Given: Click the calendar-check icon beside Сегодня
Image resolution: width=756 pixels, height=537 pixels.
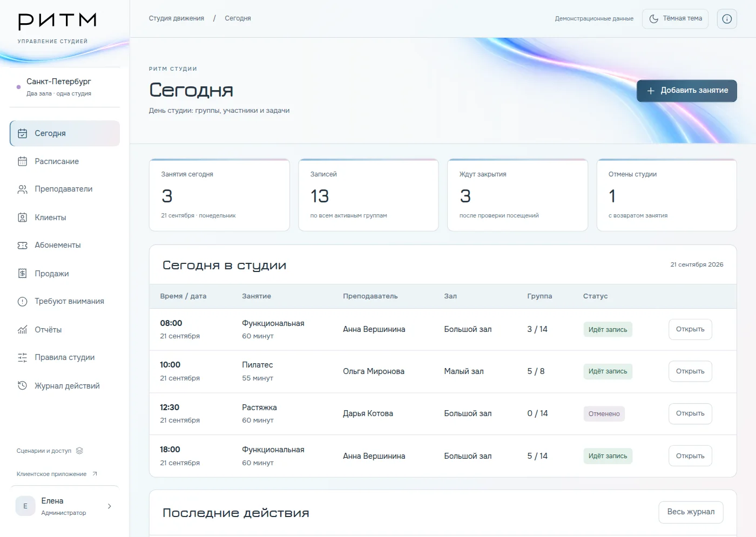Looking at the screenshot, I should click(x=22, y=133).
